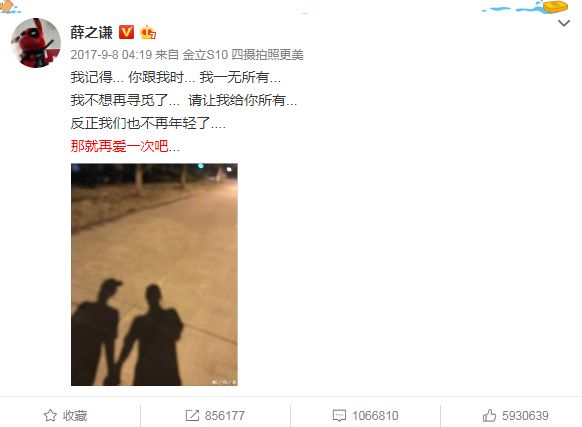Expand the post options chevron menu

tap(564, 23)
